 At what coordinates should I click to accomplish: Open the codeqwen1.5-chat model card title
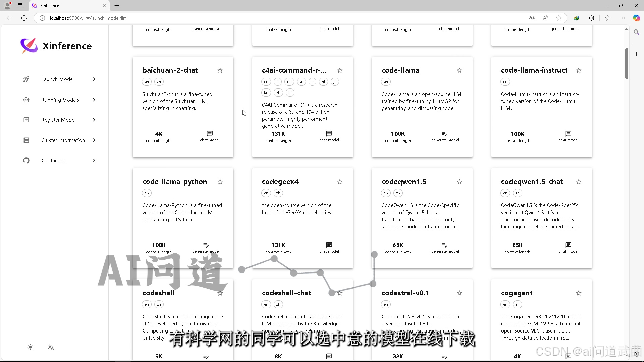(x=532, y=182)
